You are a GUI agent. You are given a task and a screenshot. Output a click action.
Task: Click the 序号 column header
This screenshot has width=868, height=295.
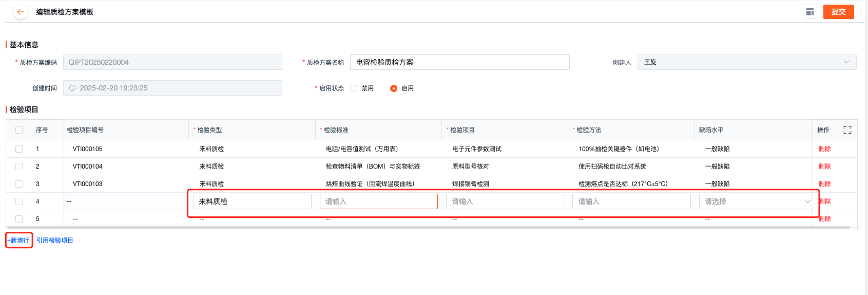point(42,130)
